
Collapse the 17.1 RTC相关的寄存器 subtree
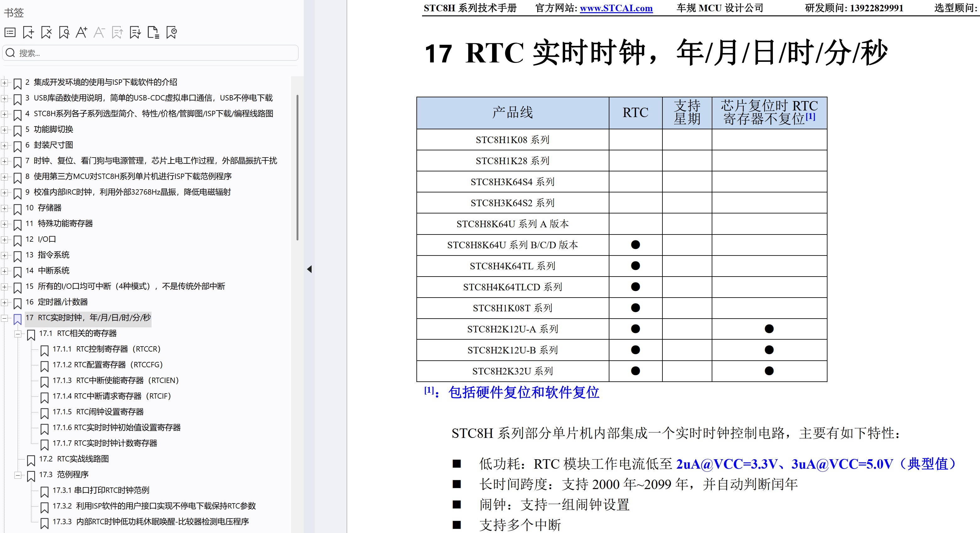click(18, 334)
